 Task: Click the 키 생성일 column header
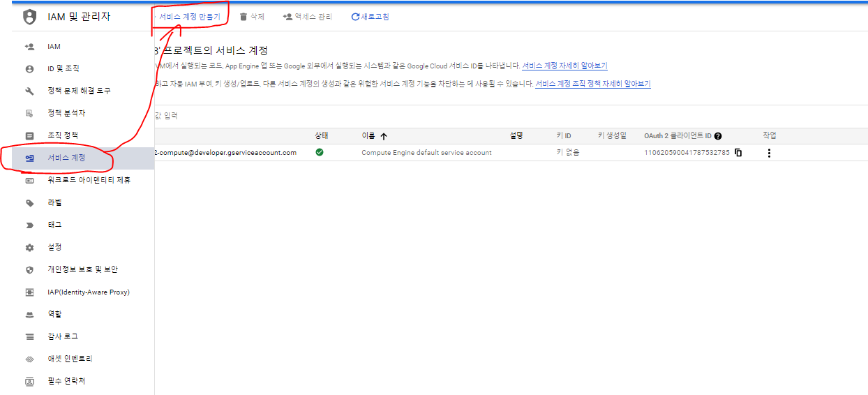tap(613, 136)
